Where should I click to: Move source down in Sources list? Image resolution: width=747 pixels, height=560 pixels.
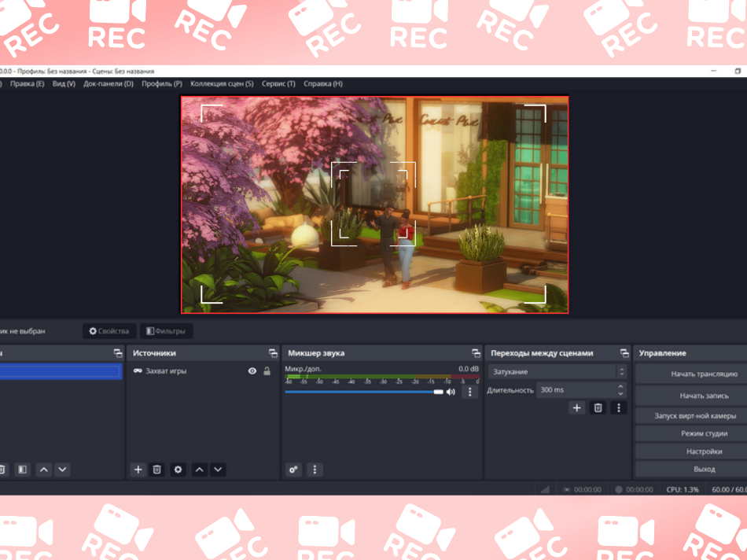(x=219, y=470)
